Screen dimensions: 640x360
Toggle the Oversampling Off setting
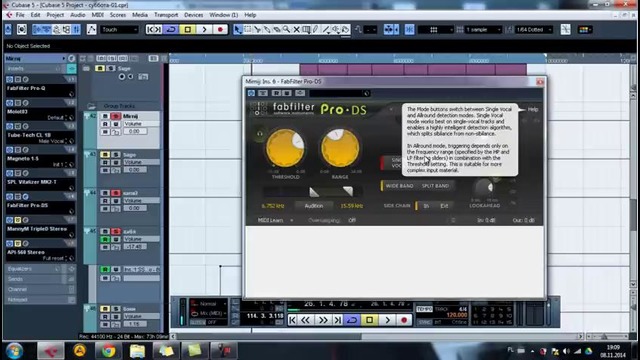(x=352, y=220)
